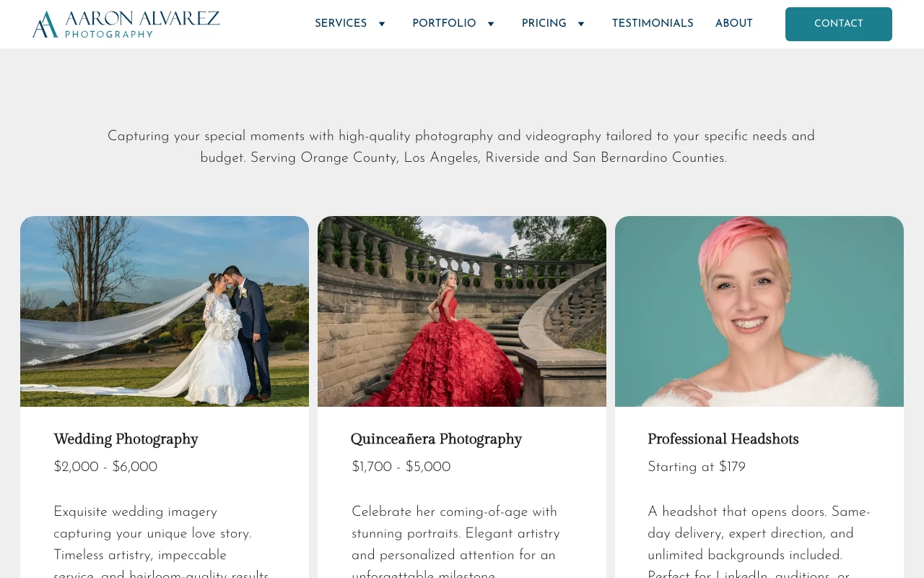Image resolution: width=924 pixels, height=578 pixels.
Task: Open the wedding couple photo
Action: (165, 311)
